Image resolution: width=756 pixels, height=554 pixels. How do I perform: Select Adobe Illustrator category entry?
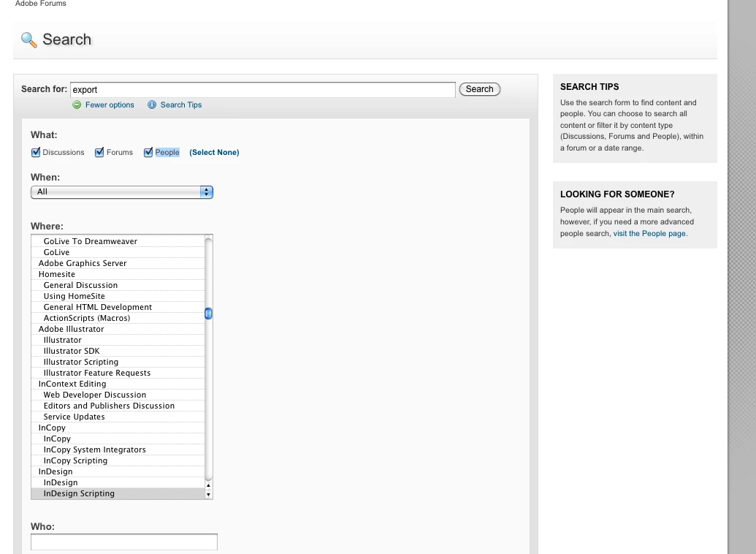(x=118, y=329)
